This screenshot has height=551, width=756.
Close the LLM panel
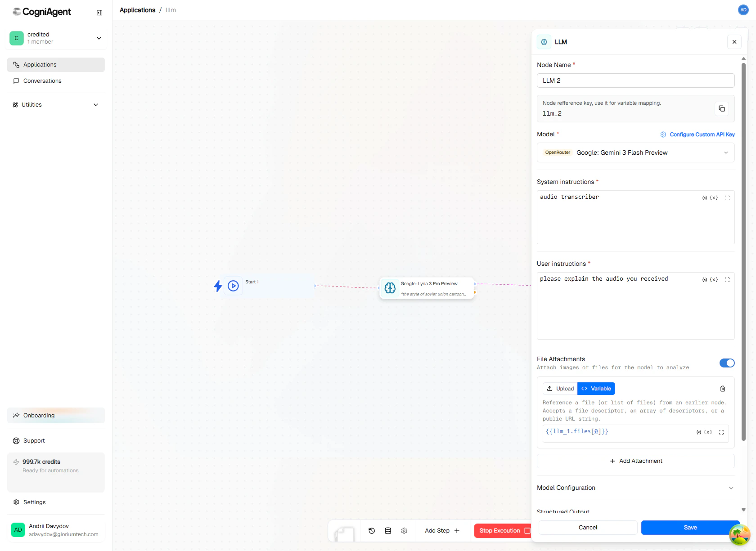pos(734,42)
